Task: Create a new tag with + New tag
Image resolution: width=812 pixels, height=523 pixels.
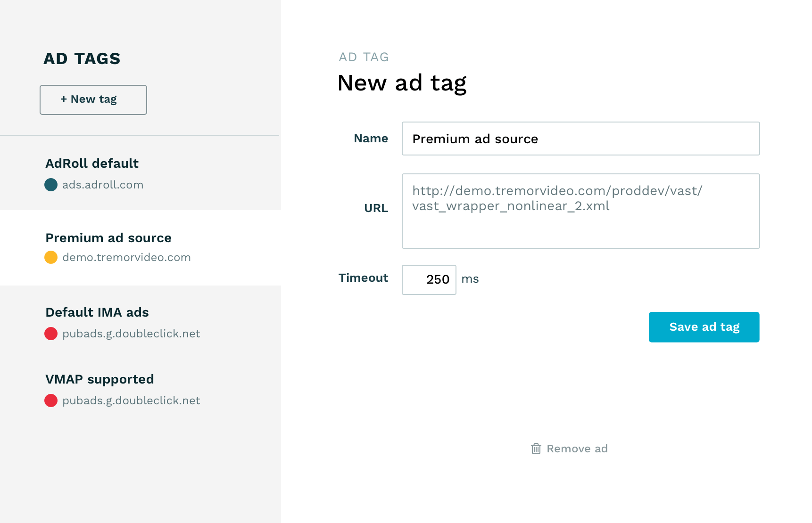Action: pyautogui.click(x=93, y=100)
